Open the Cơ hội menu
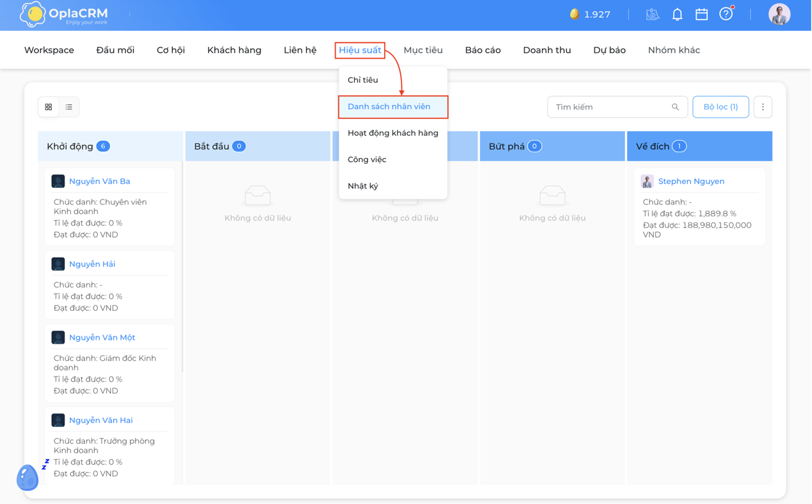Image resolution: width=812 pixels, height=504 pixels. coord(171,50)
